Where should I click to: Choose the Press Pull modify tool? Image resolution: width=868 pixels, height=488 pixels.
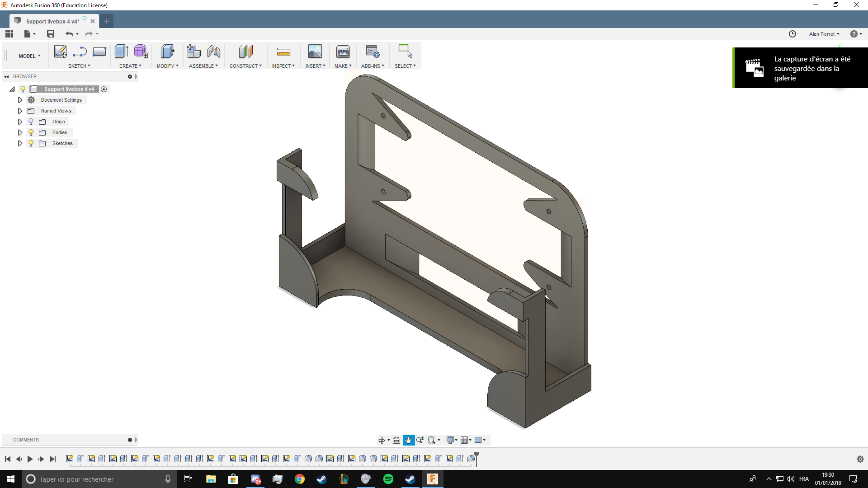(x=167, y=52)
